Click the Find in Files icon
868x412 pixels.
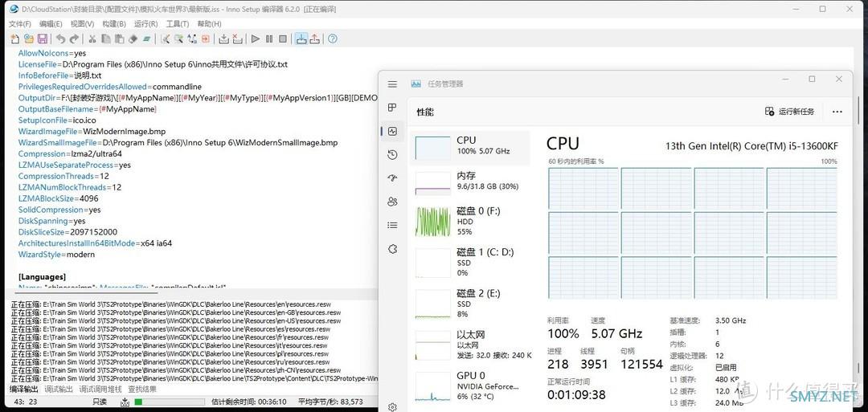click(x=178, y=39)
